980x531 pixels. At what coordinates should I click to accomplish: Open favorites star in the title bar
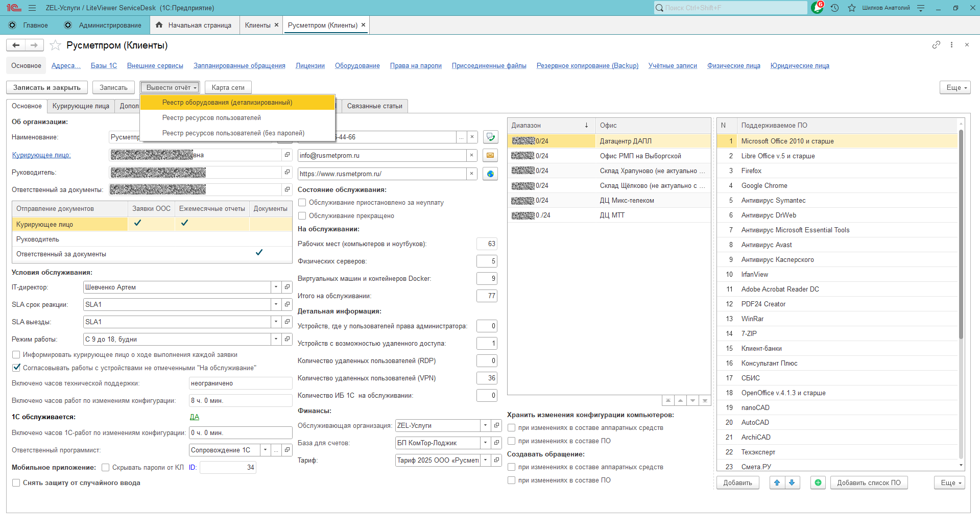pyautogui.click(x=851, y=8)
